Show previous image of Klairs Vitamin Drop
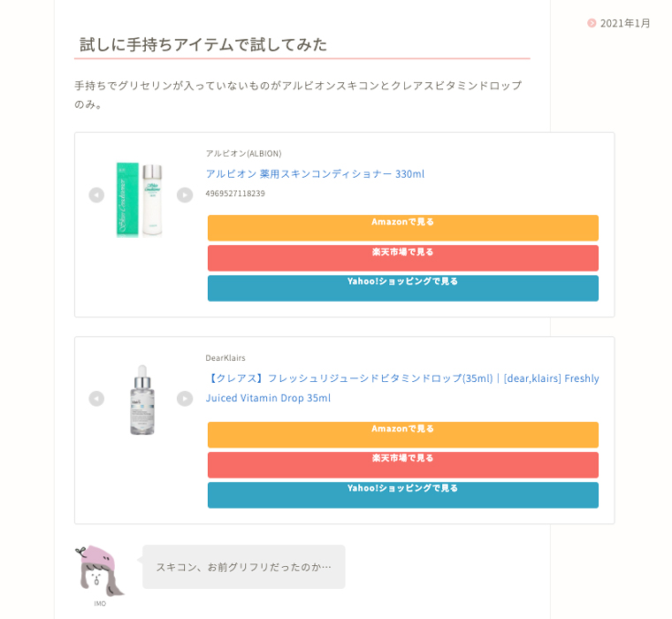Viewport: 672px width, 619px height. pyautogui.click(x=96, y=399)
